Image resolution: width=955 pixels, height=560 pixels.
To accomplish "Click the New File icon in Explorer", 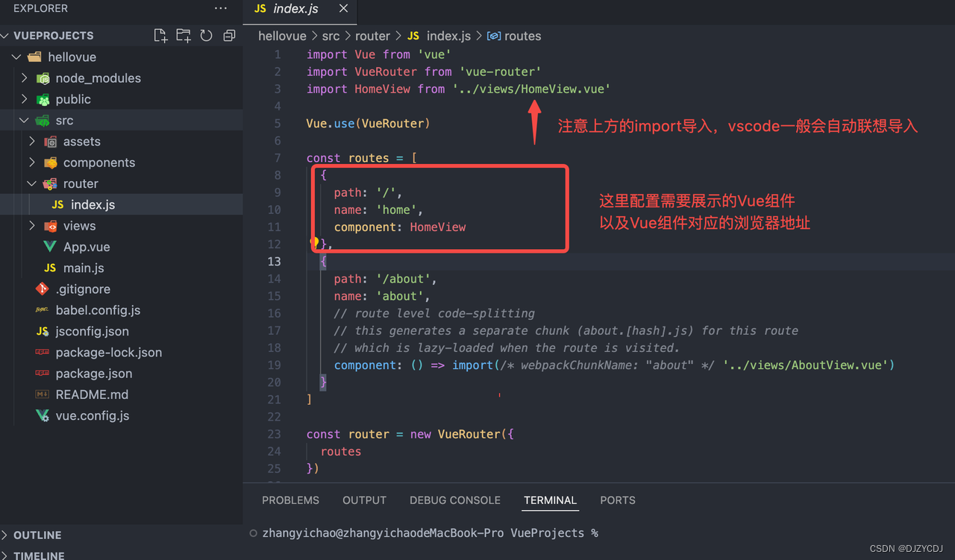I will pos(160,35).
